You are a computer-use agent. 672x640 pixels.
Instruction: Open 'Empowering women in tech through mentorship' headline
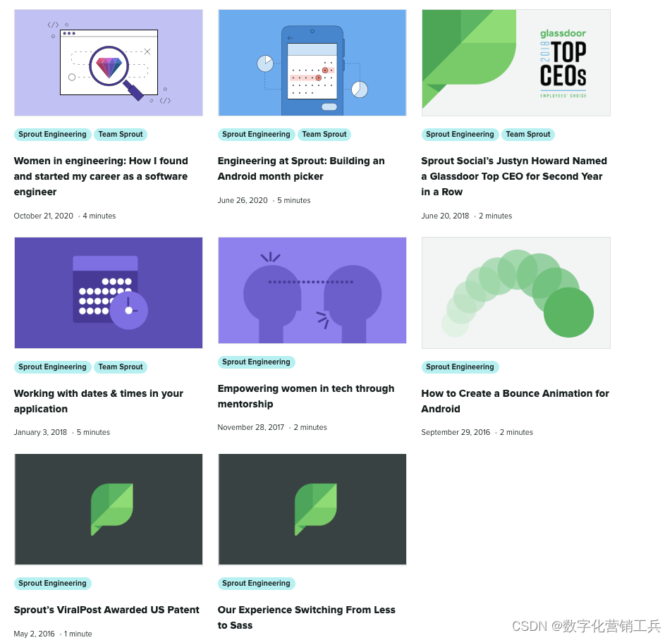(x=306, y=396)
